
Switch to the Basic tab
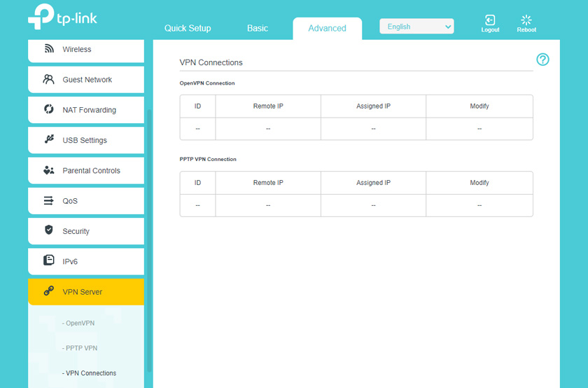pos(258,28)
